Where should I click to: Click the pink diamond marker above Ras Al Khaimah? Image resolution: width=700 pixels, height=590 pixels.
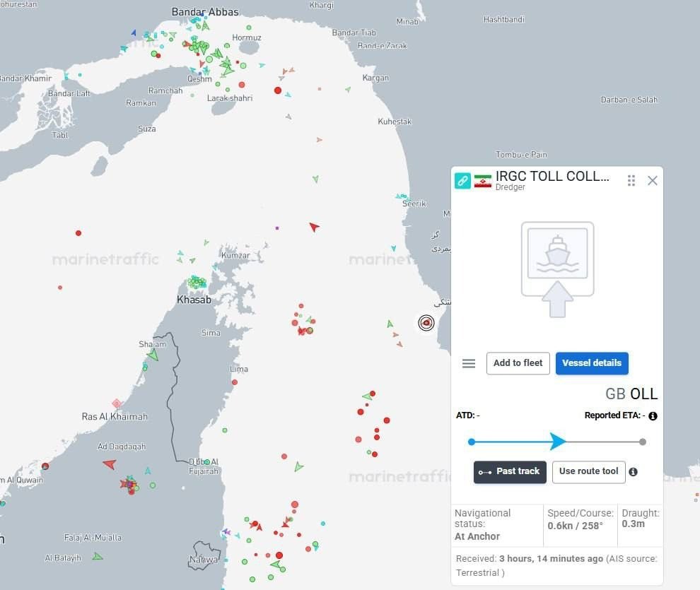coord(117,403)
